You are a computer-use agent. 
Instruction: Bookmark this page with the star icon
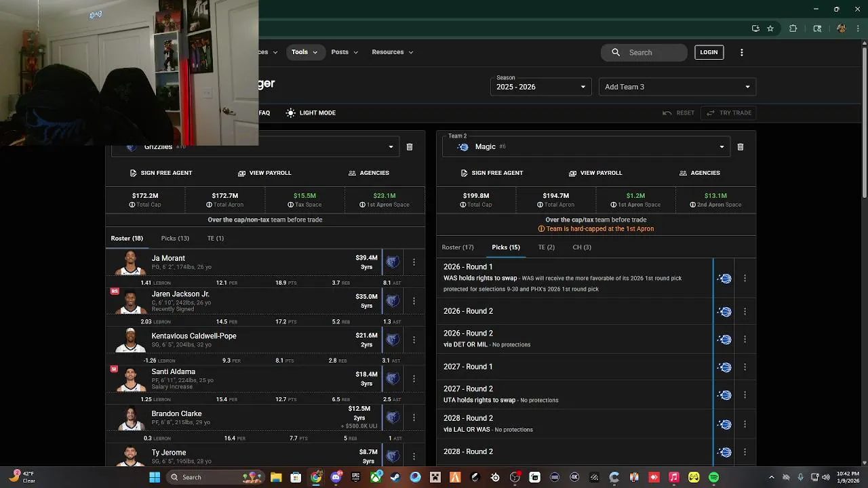coord(770,28)
